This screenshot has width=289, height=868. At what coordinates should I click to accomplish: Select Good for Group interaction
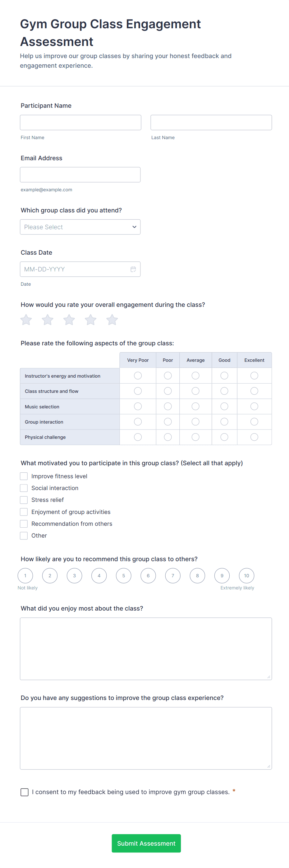point(224,422)
